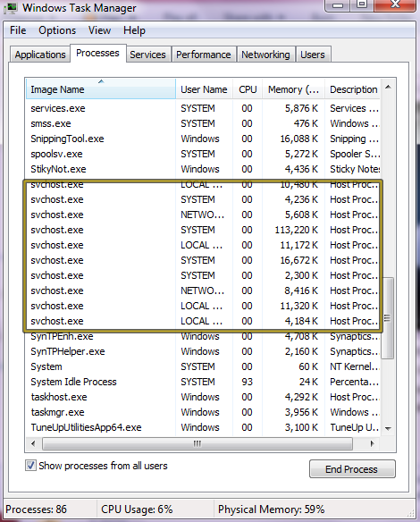Viewport: 420px width, 522px height.
Task: Open the File menu
Action: (x=18, y=30)
